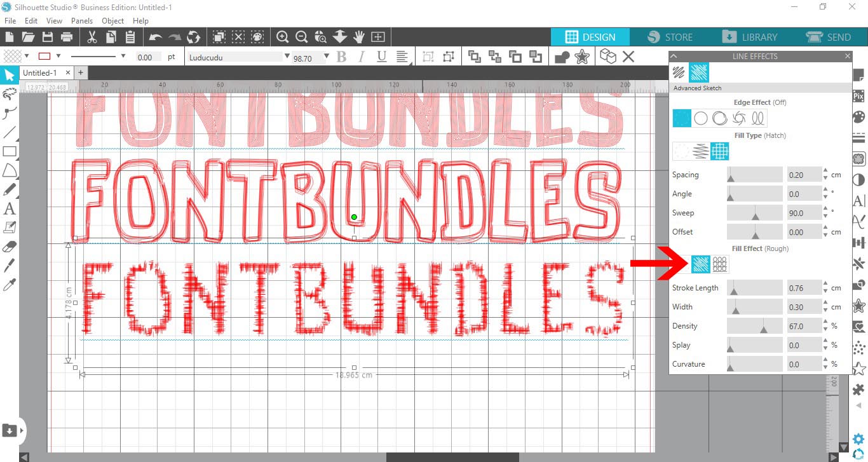Click the Offset star icon
868x462 pixels.
point(581,57)
